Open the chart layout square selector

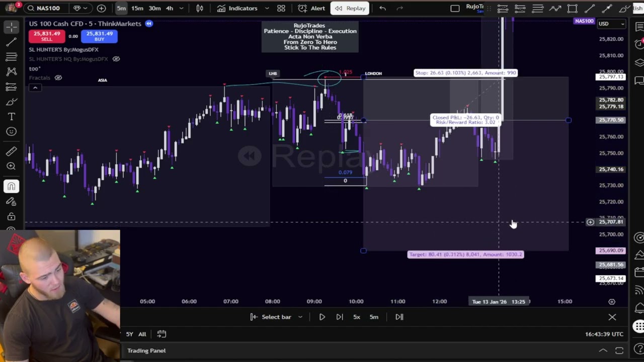(455, 8)
